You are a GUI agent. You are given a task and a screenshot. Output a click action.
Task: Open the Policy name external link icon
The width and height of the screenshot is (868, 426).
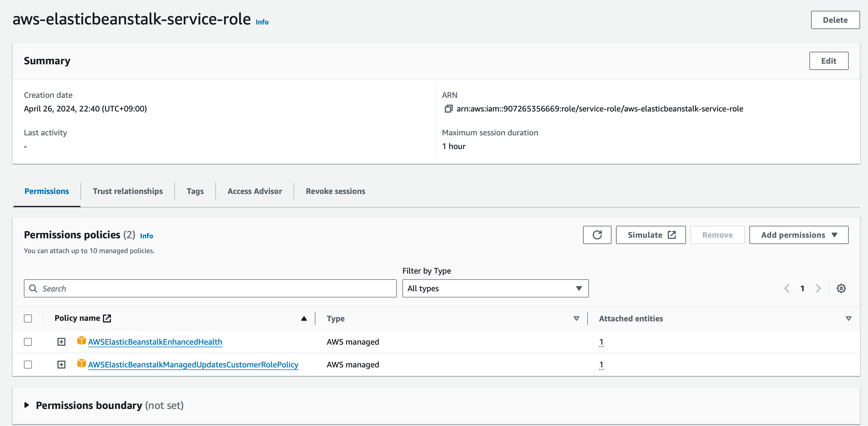coord(107,318)
